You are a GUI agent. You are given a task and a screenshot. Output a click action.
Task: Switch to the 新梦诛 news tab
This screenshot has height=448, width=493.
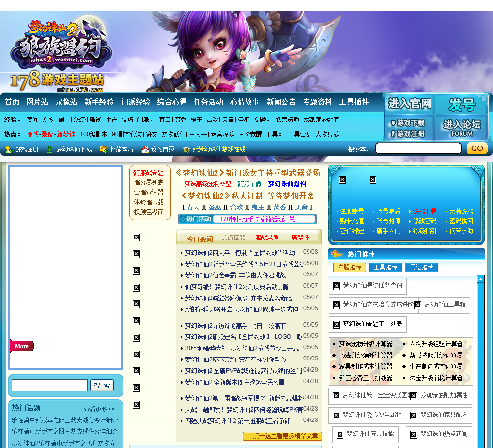click(300, 238)
